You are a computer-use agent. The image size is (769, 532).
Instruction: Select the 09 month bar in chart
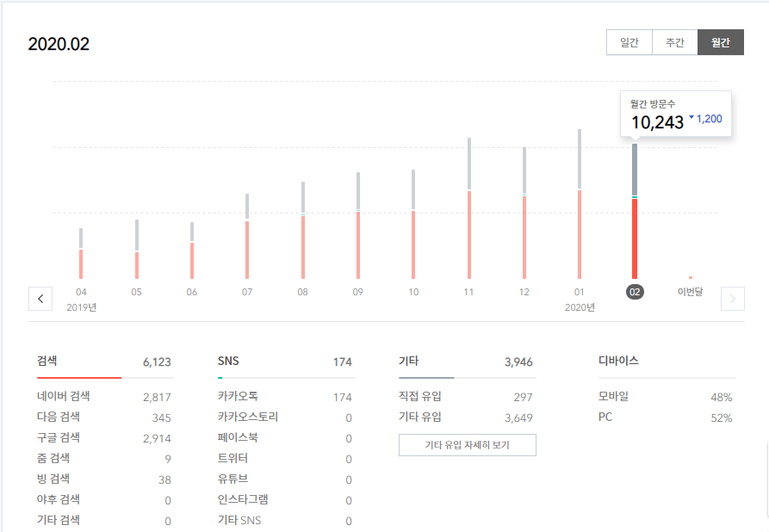[x=358, y=226]
